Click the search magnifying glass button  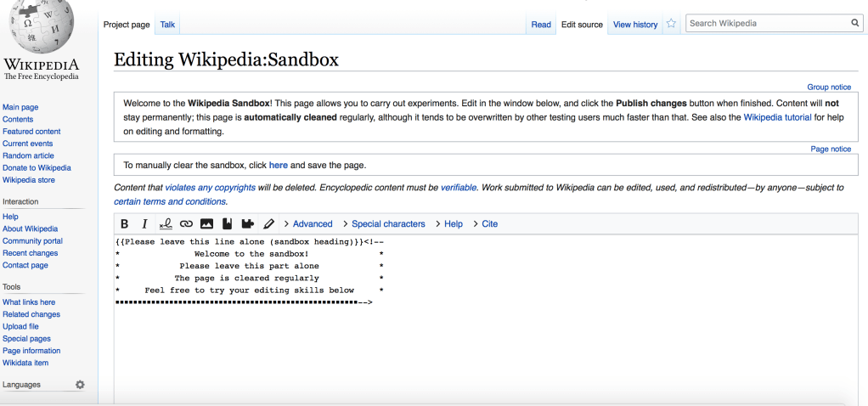tap(855, 23)
